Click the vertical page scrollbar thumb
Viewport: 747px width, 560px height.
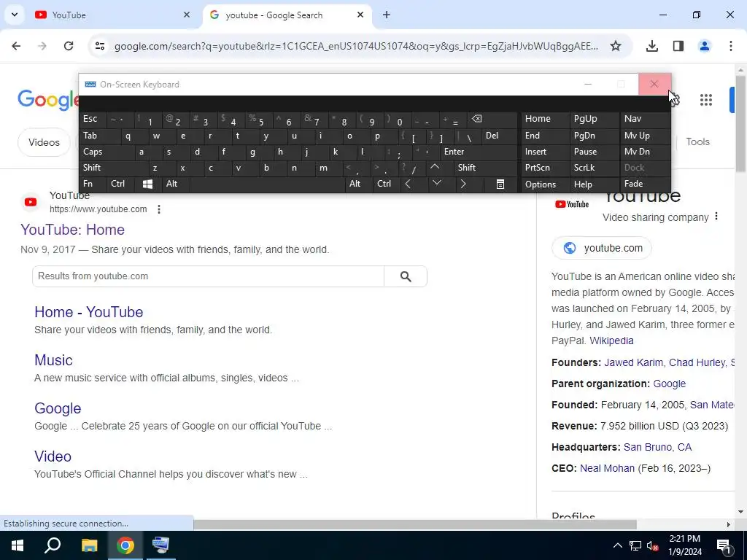click(x=740, y=122)
